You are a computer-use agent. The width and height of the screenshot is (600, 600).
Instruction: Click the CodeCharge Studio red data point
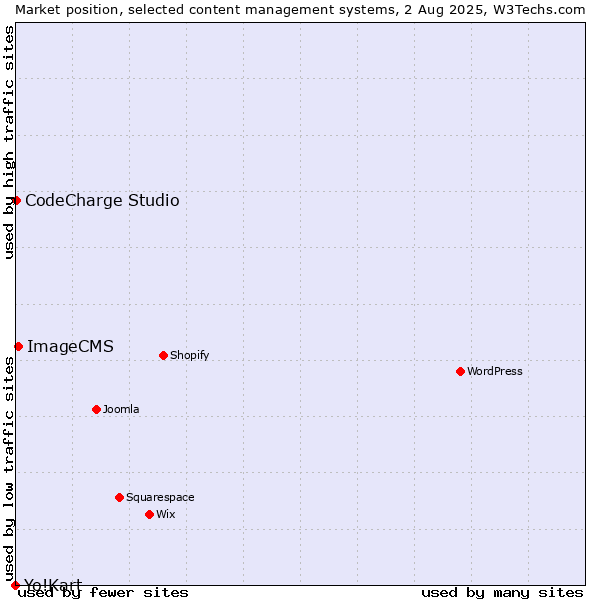tap(16, 201)
